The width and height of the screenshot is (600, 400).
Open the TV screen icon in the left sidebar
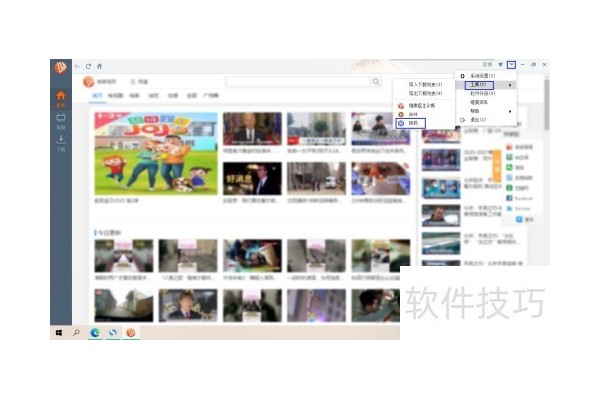[61, 118]
